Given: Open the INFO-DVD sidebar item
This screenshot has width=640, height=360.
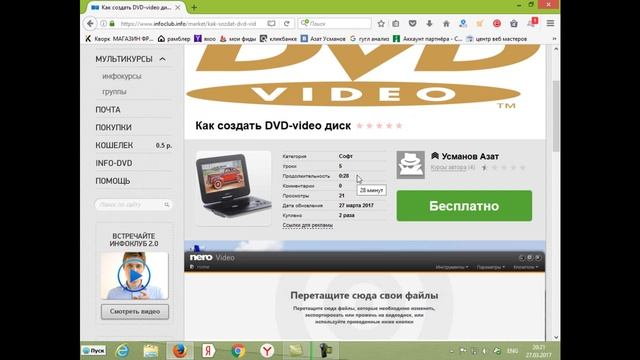Looking at the screenshot, I should (114, 163).
